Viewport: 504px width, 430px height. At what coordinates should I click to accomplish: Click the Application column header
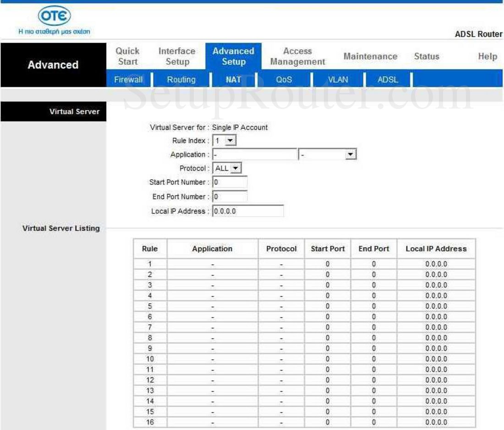[212, 249]
